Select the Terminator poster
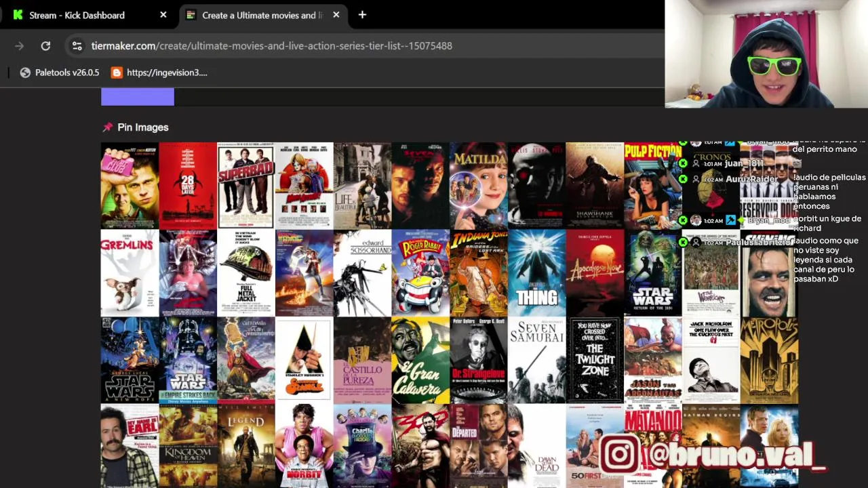Viewport: 868px width, 488px height. coord(536,186)
